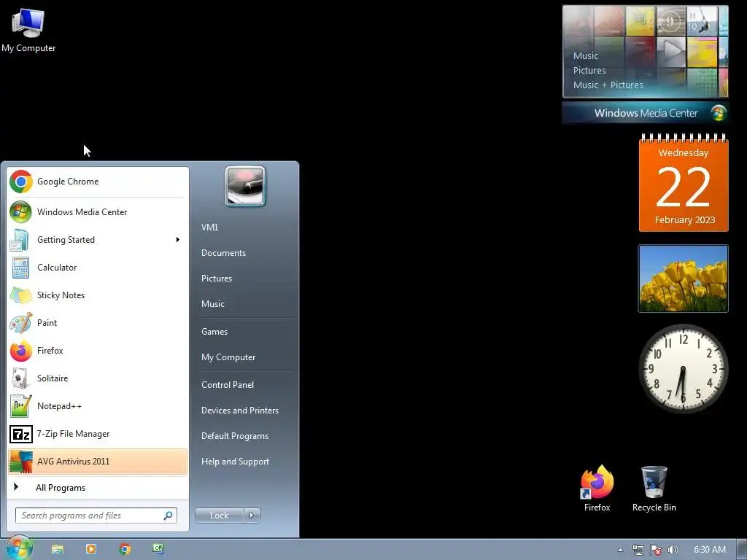The height and width of the screenshot is (560, 747).
Task: Open VM1 user folder
Action: [209, 227]
